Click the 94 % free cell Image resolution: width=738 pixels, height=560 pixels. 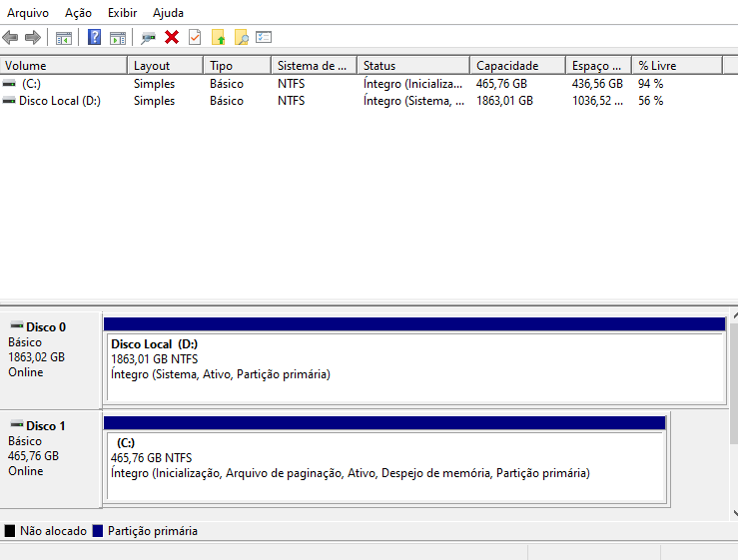click(650, 84)
